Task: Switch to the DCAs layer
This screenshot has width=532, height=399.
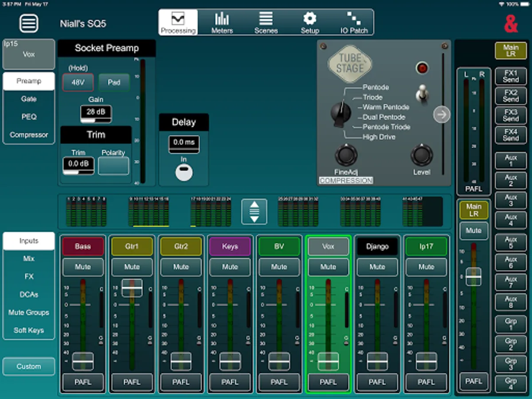Action: coord(29,294)
